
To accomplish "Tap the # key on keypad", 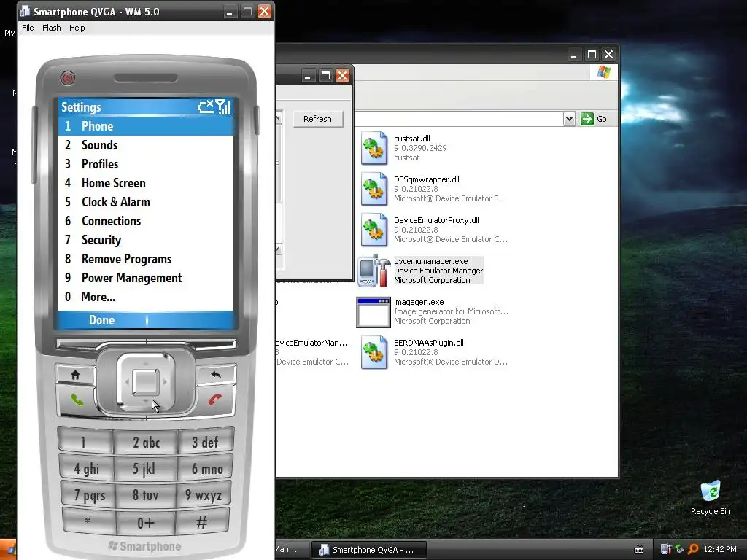I will 202,521.
